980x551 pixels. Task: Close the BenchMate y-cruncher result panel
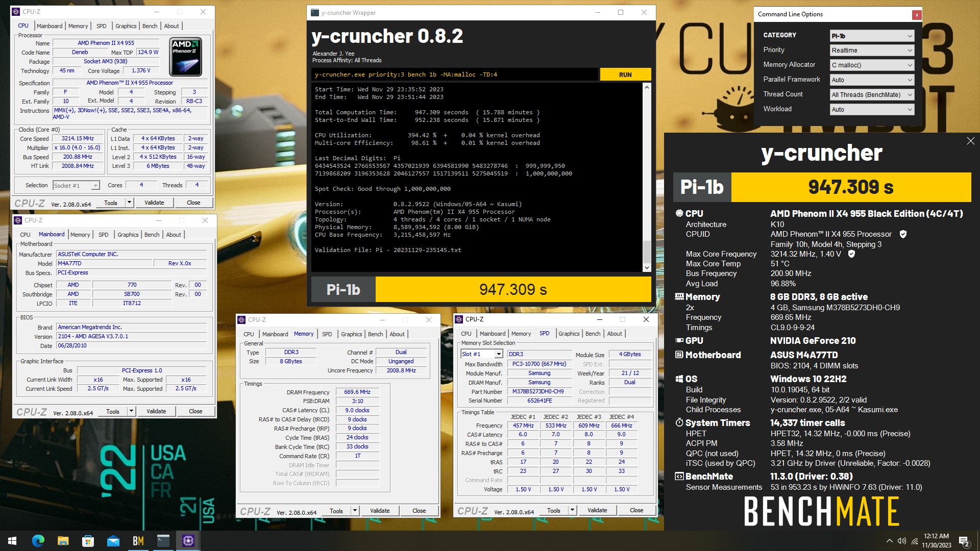[x=970, y=141]
